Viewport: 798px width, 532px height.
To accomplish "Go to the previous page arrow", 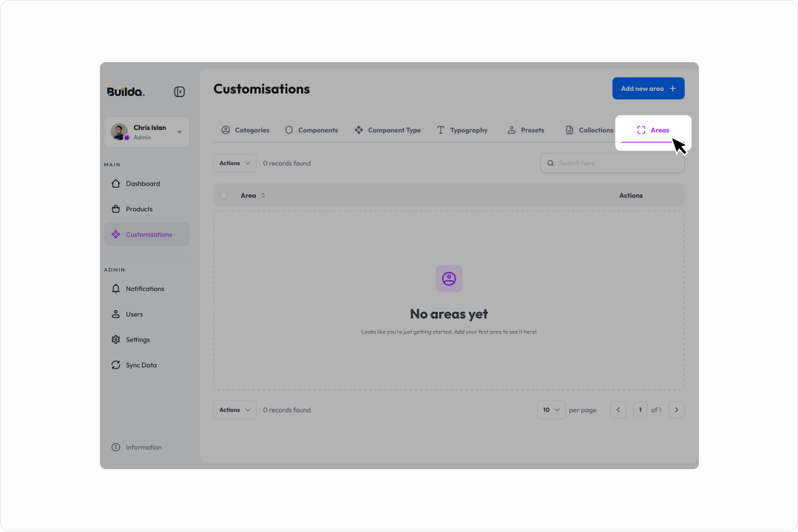I will click(618, 410).
